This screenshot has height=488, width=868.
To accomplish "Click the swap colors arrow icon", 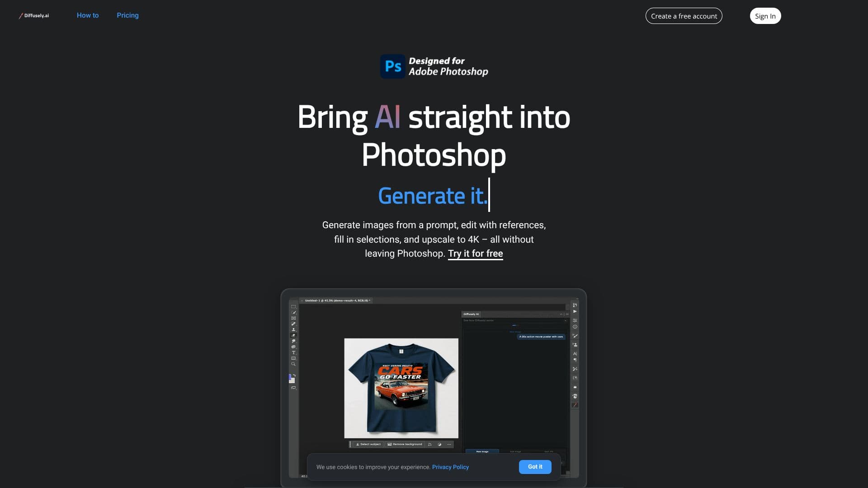I will point(294,375).
